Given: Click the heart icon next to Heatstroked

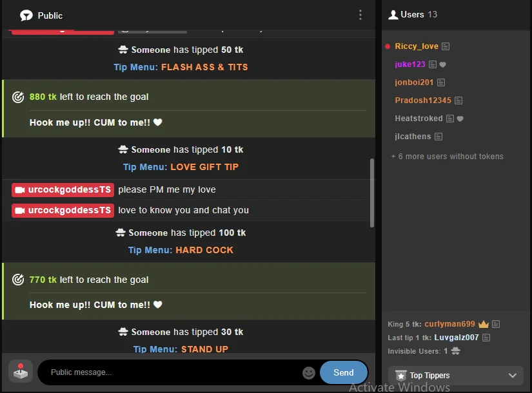Looking at the screenshot, I should coord(460,119).
